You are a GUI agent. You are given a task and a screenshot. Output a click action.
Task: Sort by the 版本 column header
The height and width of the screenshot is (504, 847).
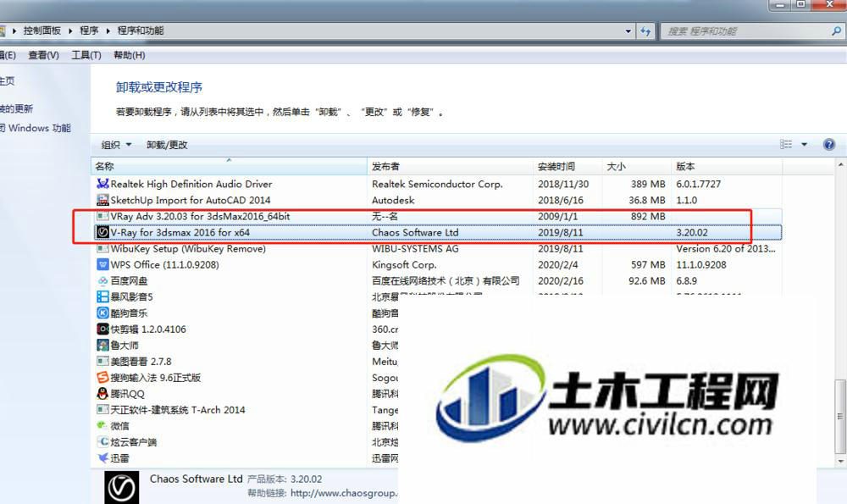(x=727, y=166)
